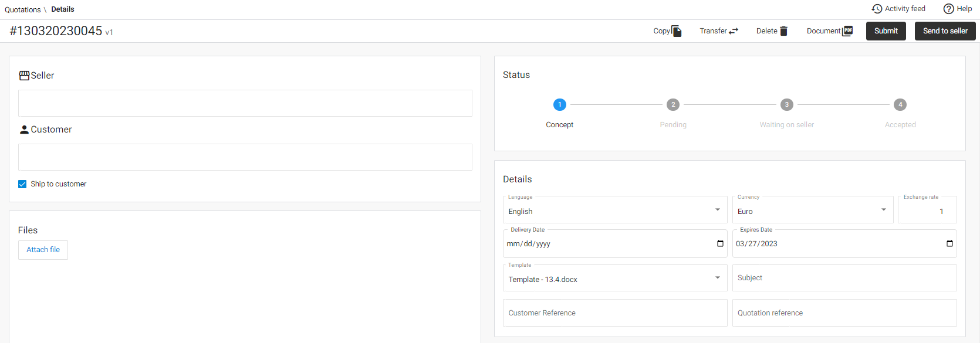The image size is (980, 343).
Task: Click the Subject field
Action: click(844, 278)
